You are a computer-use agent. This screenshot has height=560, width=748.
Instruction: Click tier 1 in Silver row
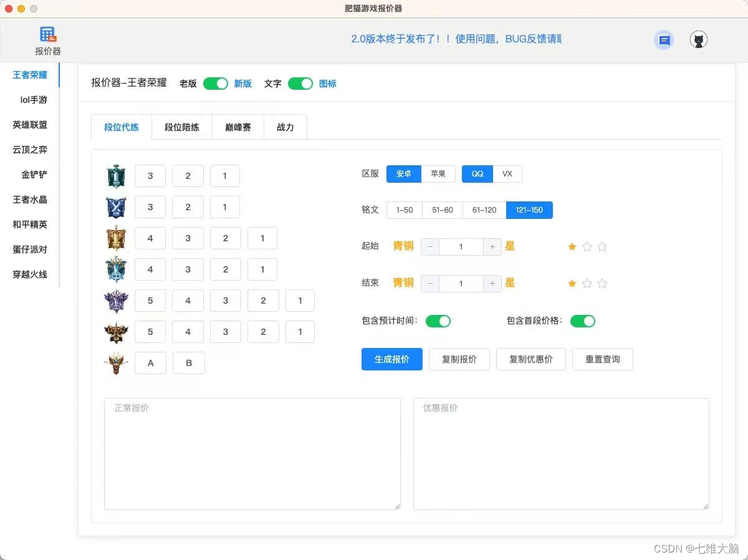coord(225,207)
